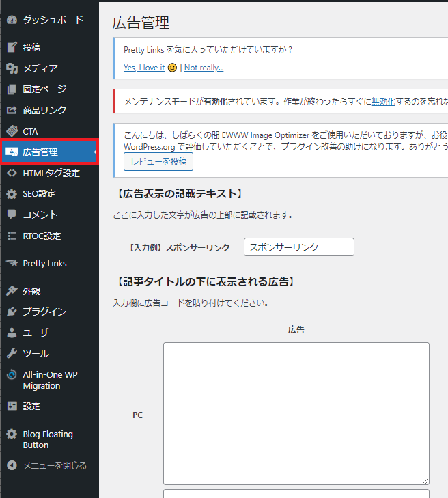The width and height of the screenshot is (448, 498).
Task: Click the 広告管理 page heading
Action: tap(141, 23)
